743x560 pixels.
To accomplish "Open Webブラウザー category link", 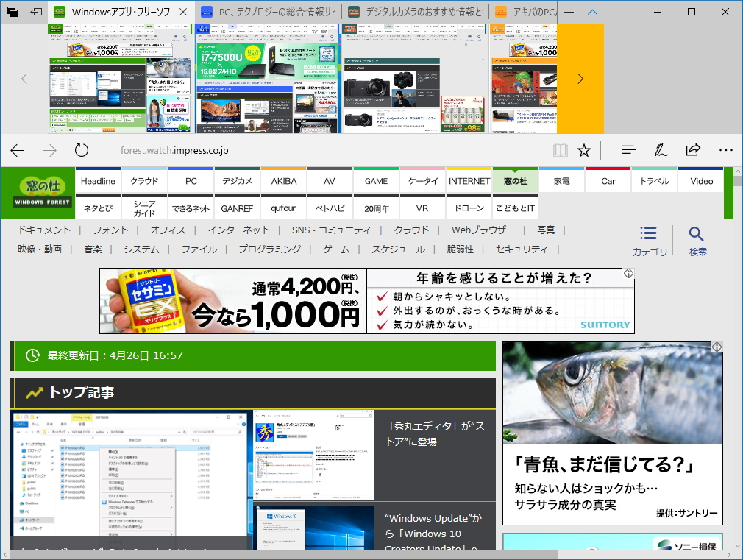I will pyautogui.click(x=483, y=230).
